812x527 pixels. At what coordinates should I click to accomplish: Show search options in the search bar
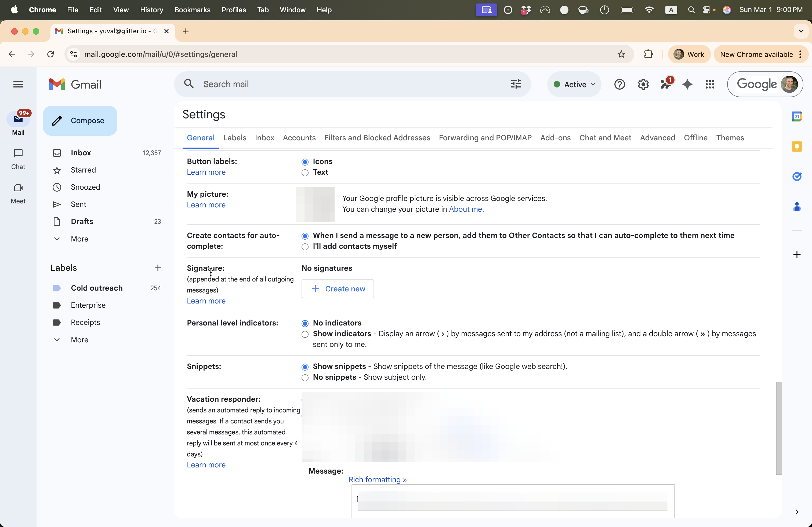coord(516,84)
